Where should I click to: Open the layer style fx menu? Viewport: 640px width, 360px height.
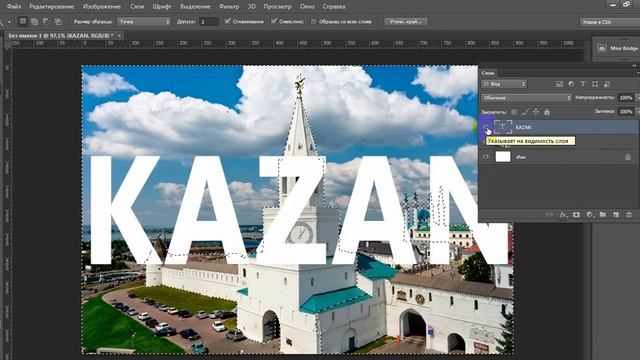563,215
